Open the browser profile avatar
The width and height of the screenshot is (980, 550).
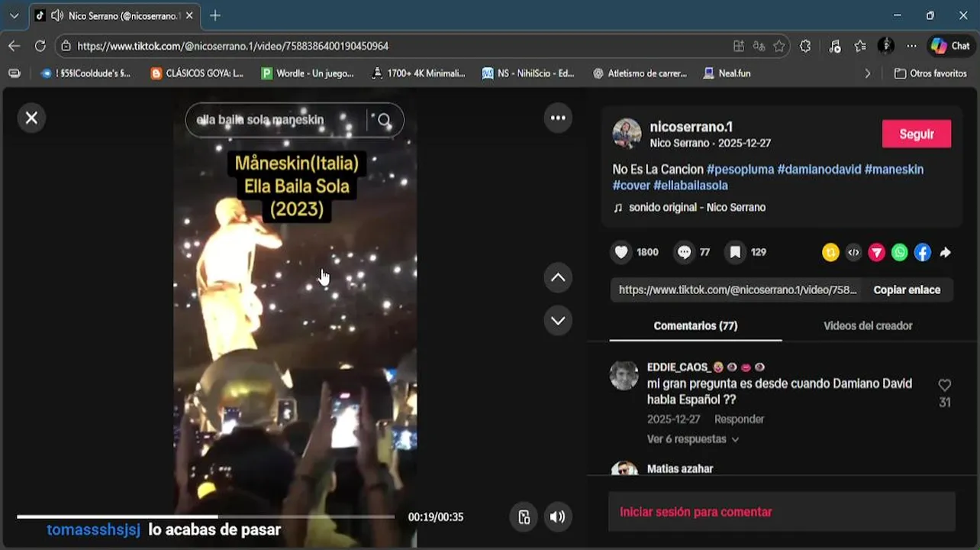coord(885,46)
